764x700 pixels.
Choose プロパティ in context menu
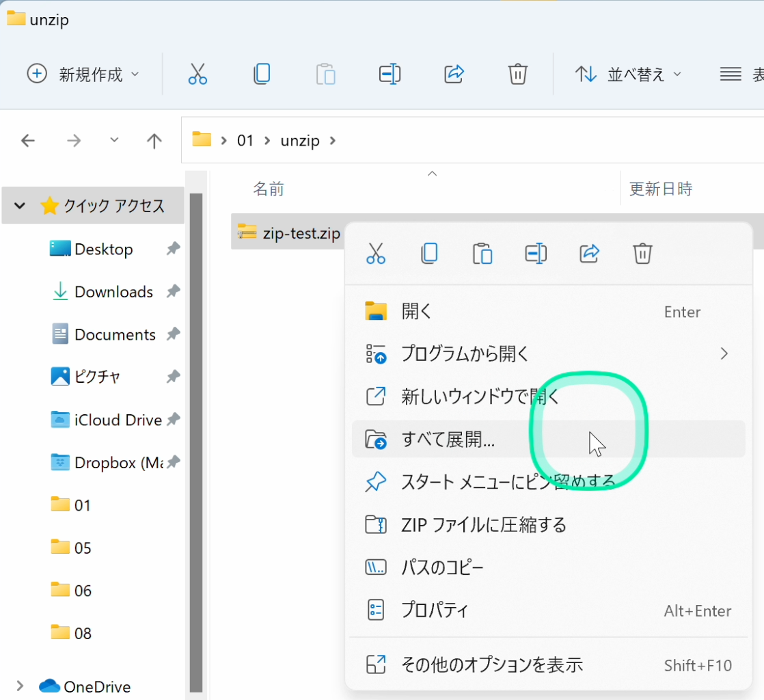point(549,610)
